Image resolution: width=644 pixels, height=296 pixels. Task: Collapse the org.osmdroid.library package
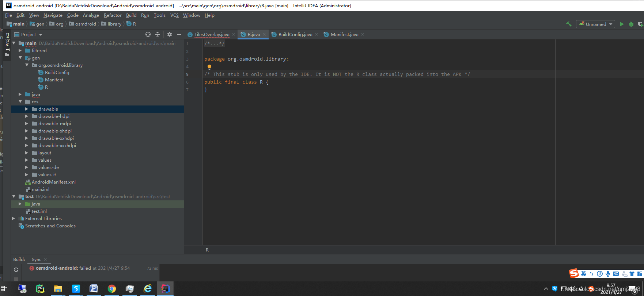click(x=27, y=65)
